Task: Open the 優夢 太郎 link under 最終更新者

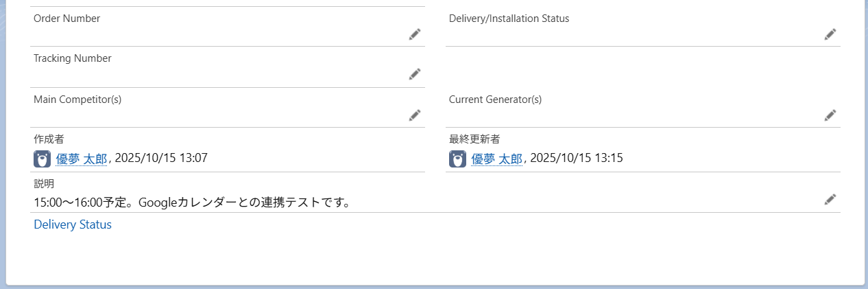Action: [x=497, y=159]
